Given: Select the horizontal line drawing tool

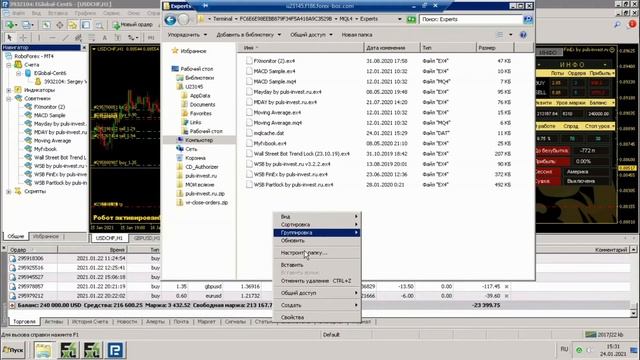Looking at the screenshot, I should 52,38.
